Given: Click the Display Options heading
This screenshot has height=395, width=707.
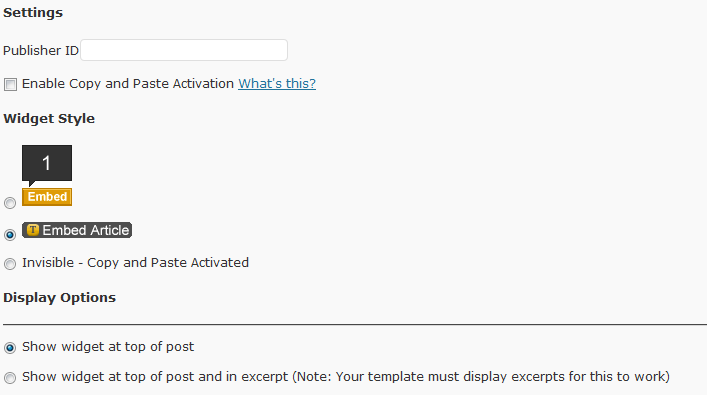Looking at the screenshot, I should click(x=60, y=298).
